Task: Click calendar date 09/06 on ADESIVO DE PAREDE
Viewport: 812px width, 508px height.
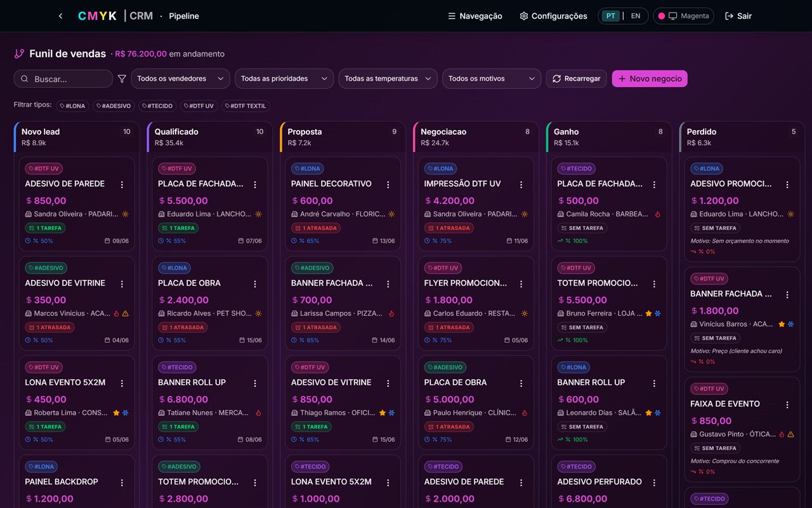Action: click(x=117, y=241)
